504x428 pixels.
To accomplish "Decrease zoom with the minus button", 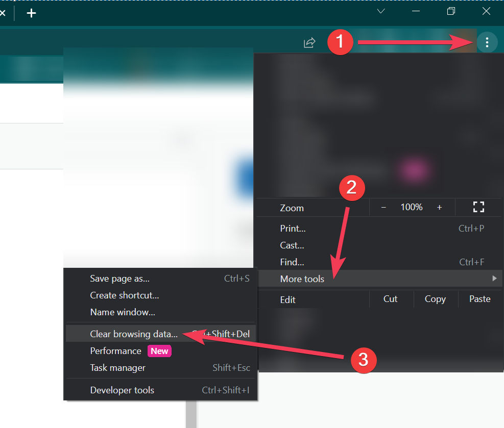I will pyautogui.click(x=383, y=208).
